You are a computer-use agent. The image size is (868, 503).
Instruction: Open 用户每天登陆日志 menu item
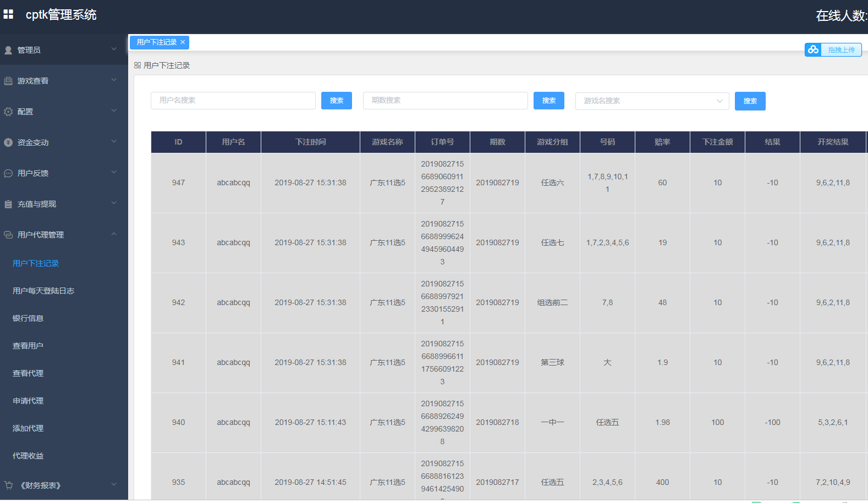coord(43,291)
